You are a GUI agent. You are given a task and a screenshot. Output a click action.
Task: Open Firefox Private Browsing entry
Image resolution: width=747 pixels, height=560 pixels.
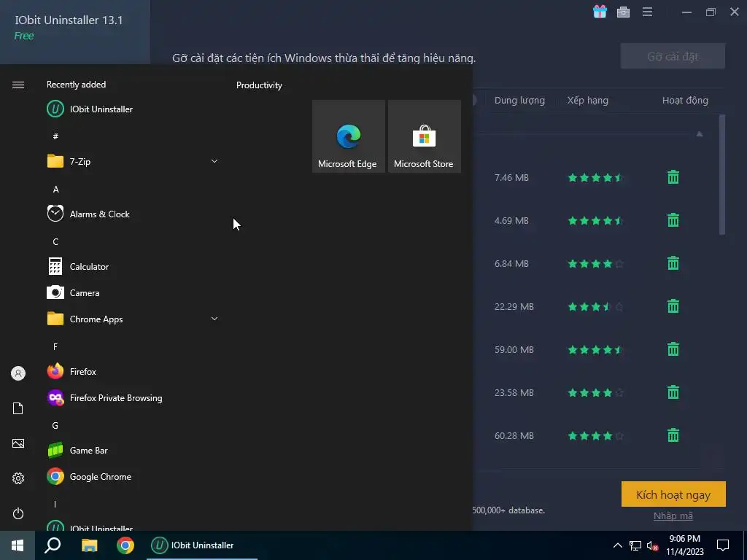point(133,397)
